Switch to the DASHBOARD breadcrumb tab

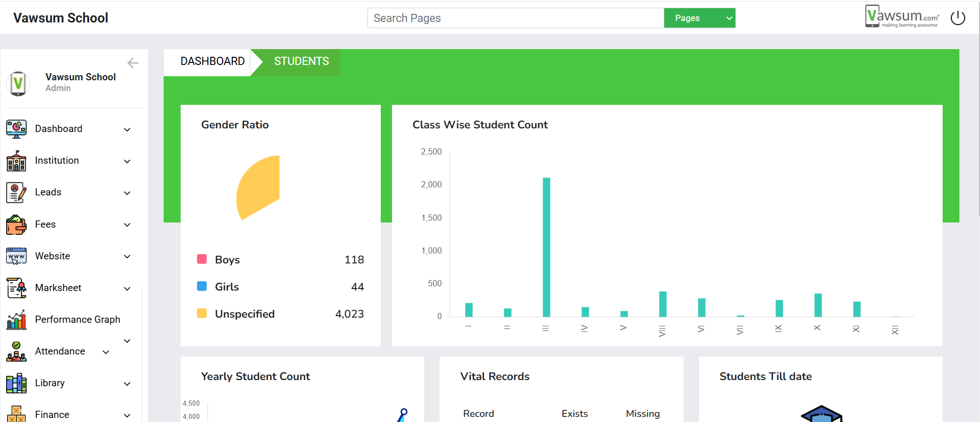212,61
